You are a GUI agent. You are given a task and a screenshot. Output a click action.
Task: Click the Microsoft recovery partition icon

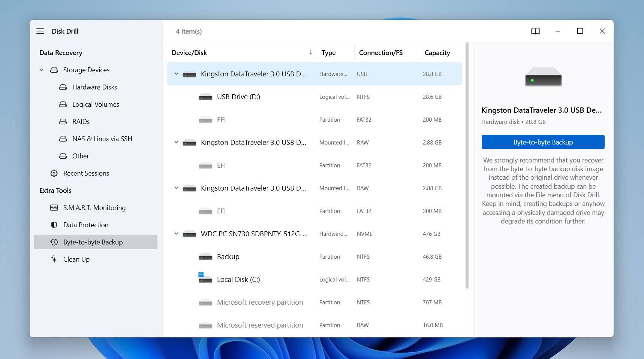click(x=205, y=302)
